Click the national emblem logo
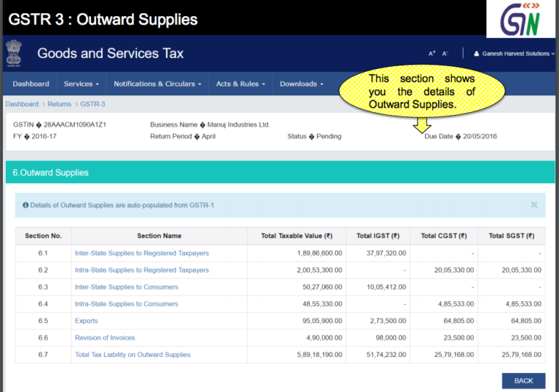 tap(14, 54)
